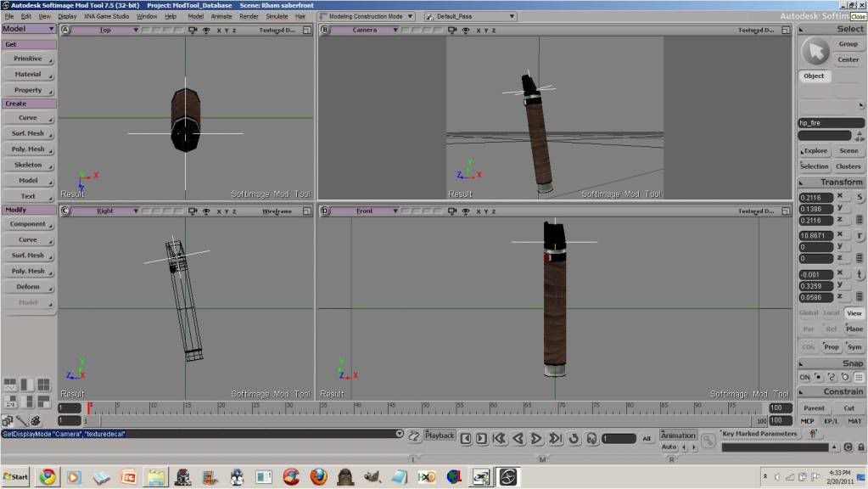Open the XNA Game Studio menu

pos(106,17)
